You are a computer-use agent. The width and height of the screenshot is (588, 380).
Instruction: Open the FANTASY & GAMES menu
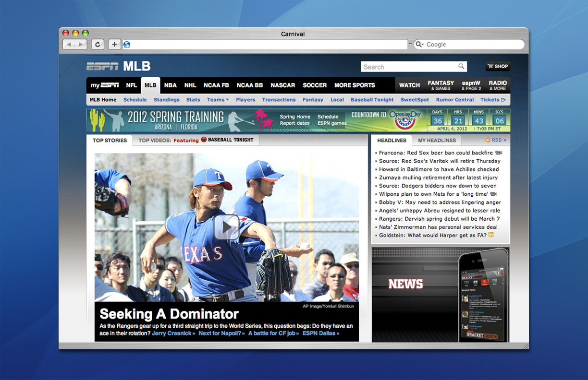point(441,85)
